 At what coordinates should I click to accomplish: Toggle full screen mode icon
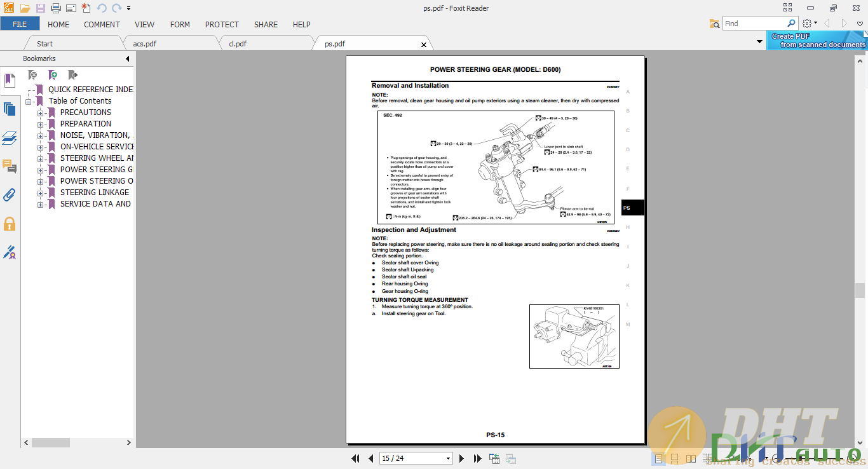coord(788,8)
